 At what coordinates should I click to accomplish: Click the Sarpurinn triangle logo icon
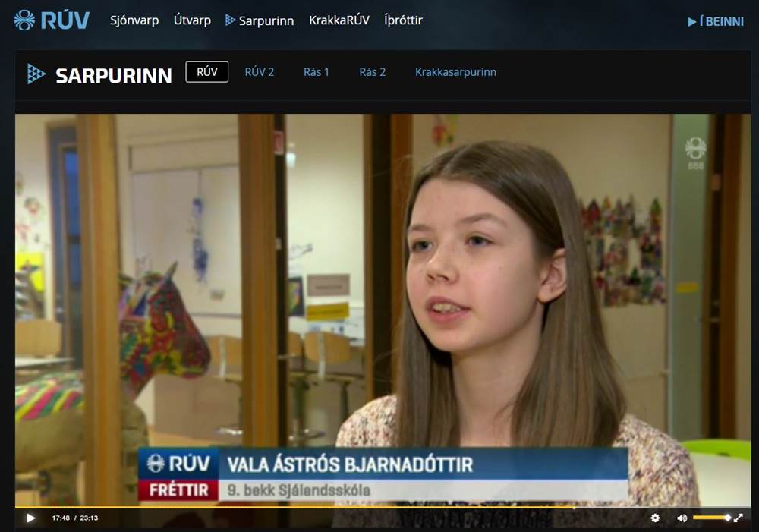coord(36,74)
